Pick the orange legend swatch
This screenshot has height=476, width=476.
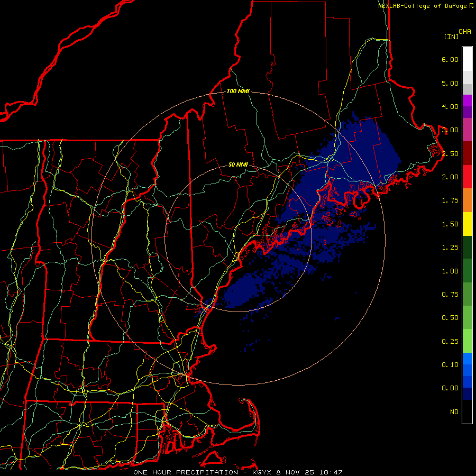click(467, 200)
